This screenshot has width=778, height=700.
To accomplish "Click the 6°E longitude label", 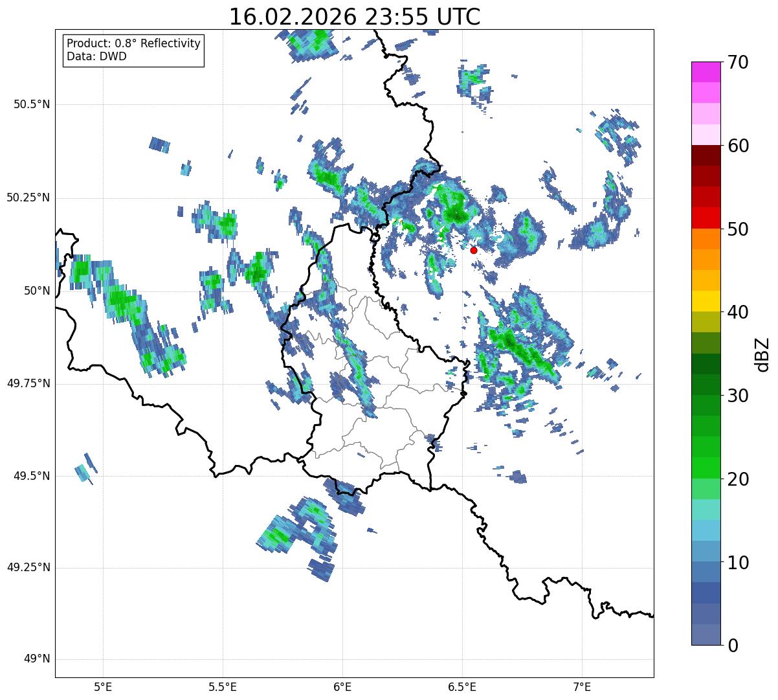I will 342,686.
